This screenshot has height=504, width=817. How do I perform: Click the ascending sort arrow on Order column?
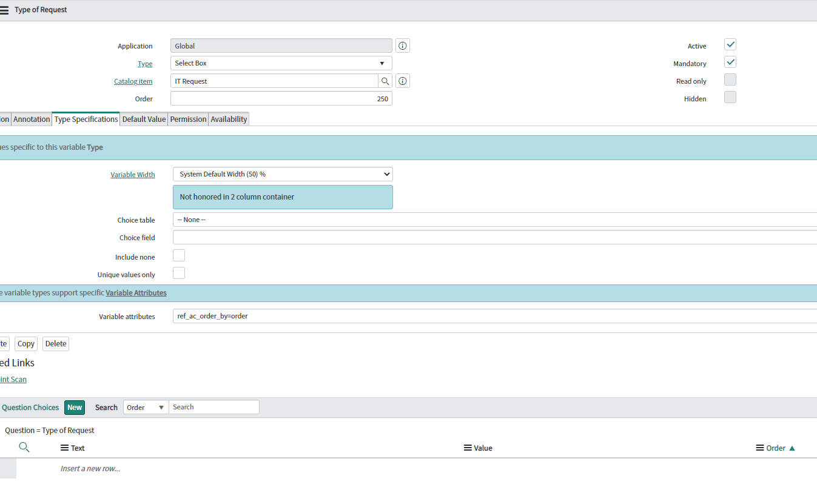(792, 448)
